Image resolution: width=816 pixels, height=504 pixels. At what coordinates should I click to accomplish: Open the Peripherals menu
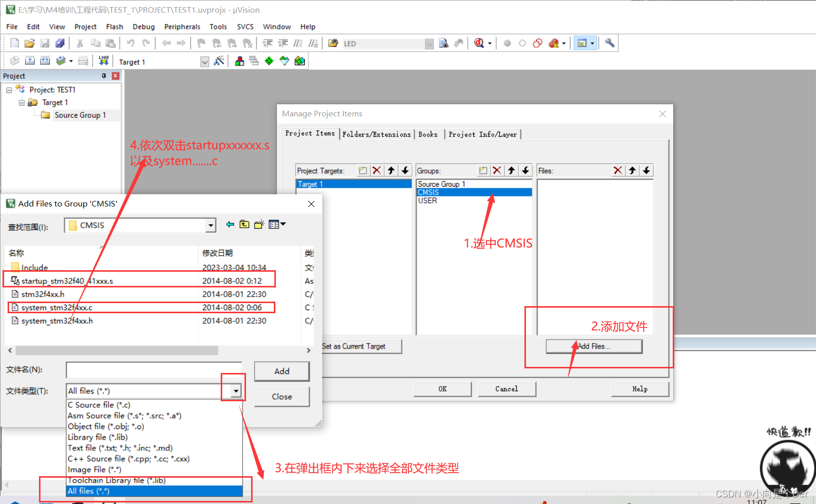[x=182, y=27]
